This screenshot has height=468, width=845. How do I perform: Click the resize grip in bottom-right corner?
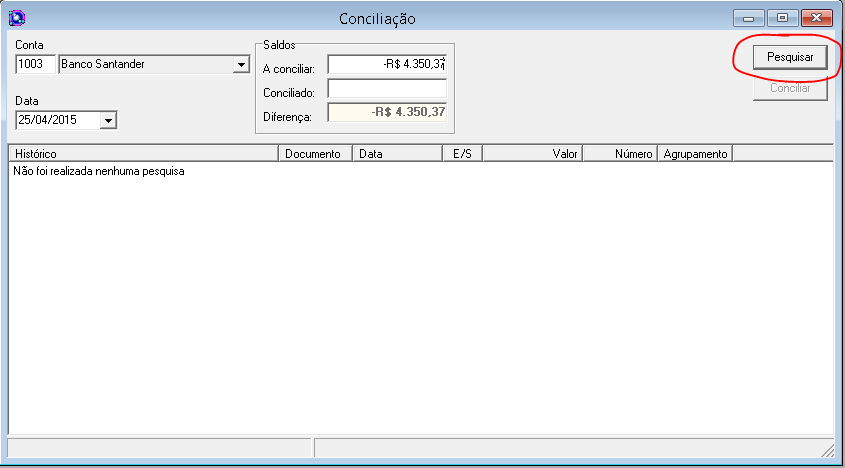tap(826, 449)
